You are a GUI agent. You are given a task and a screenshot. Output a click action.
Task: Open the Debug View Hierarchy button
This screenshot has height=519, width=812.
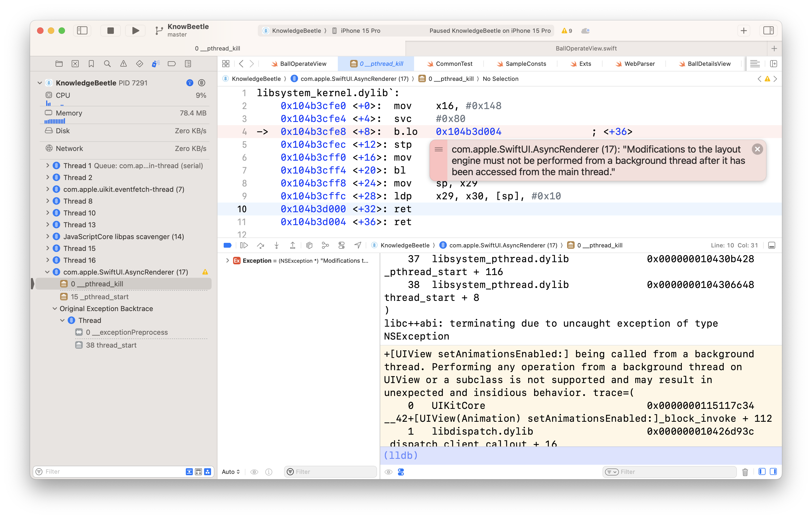309,245
